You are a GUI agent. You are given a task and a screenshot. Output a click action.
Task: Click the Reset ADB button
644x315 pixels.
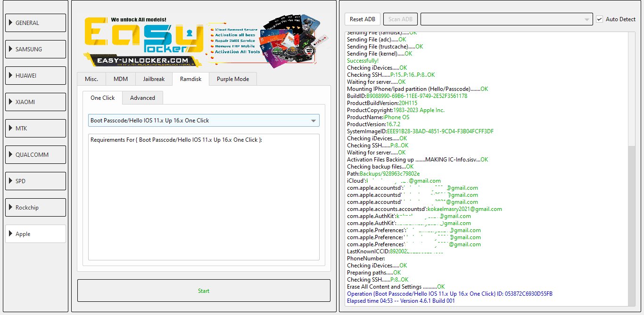(x=363, y=19)
